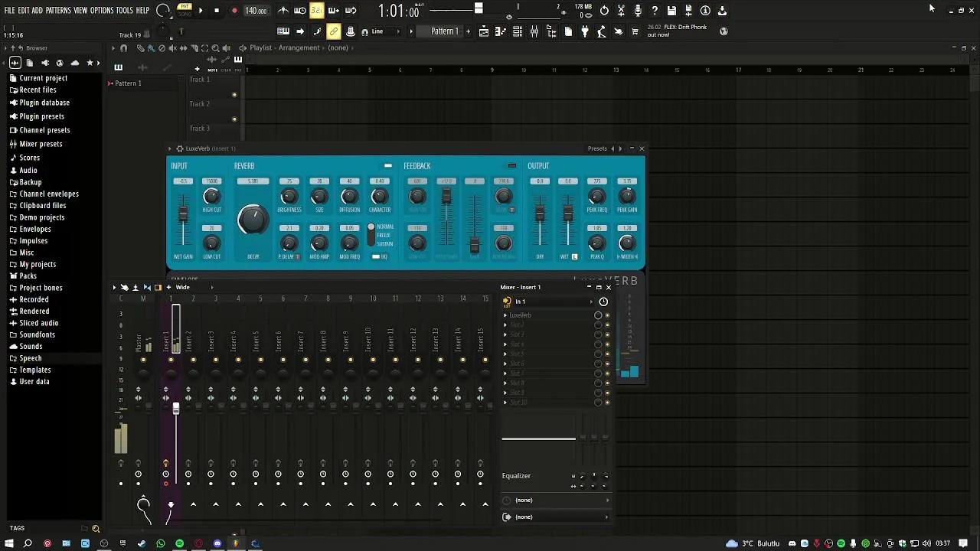Image resolution: width=980 pixels, height=551 pixels.
Task: Toggle PAT/SONG mode switch
Action: 184,10
